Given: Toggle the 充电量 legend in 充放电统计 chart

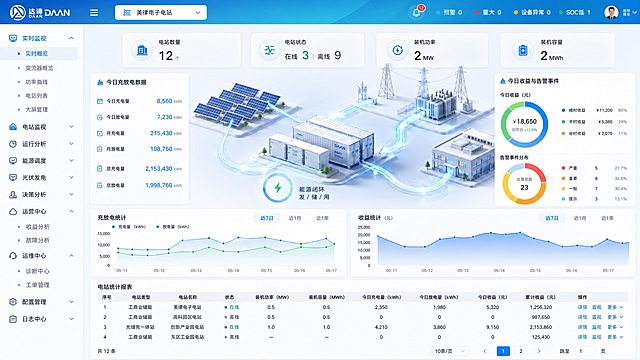Looking at the screenshot, I should tap(129, 227).
